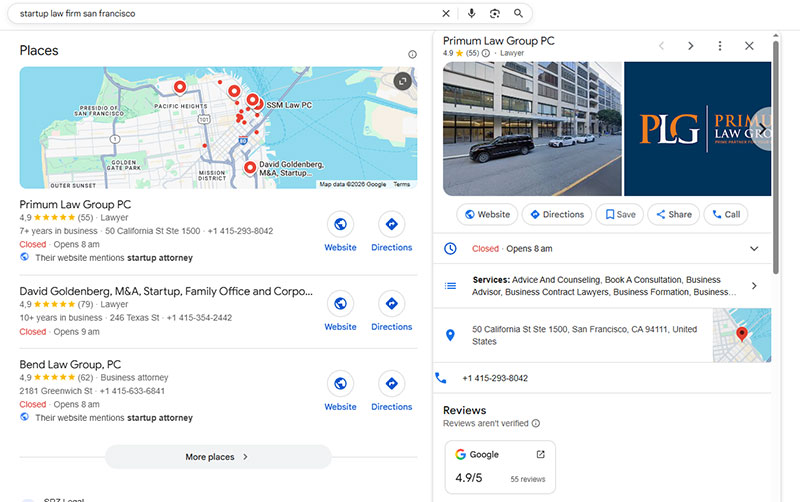800x502 pixels.
Task: Open the three-dot more options menu
Action: [720, 46]
